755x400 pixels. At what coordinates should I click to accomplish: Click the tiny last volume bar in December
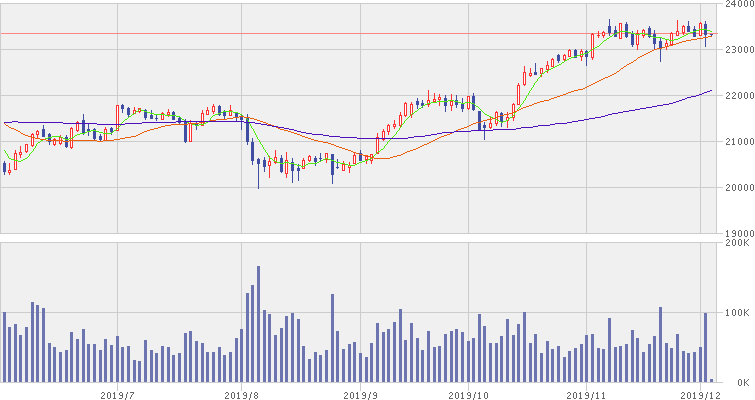click(x=712, y=381)
